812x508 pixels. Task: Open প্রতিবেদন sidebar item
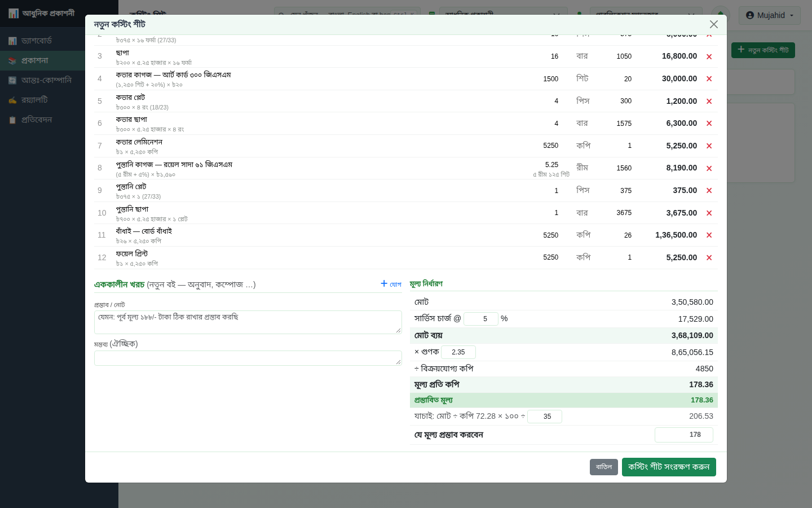(42, 120)
